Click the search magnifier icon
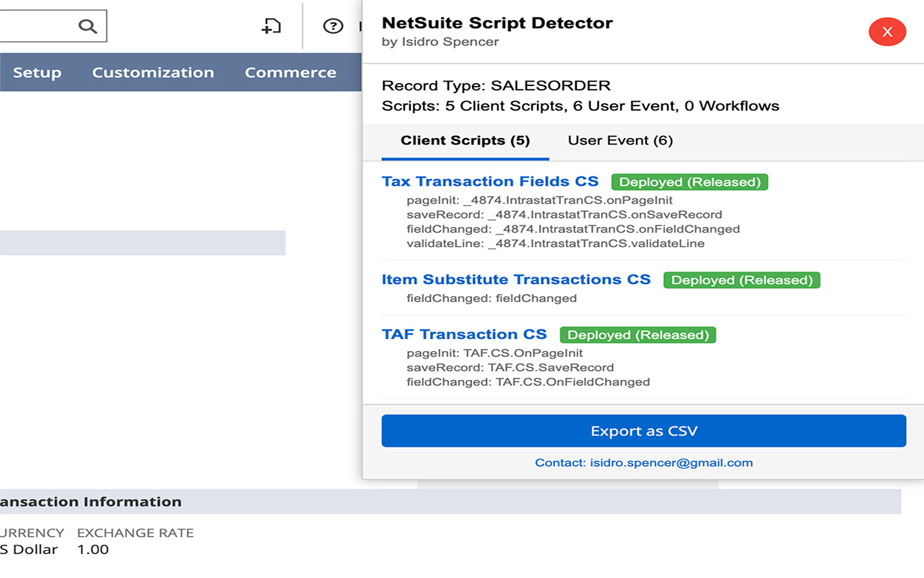 point(87,27)
